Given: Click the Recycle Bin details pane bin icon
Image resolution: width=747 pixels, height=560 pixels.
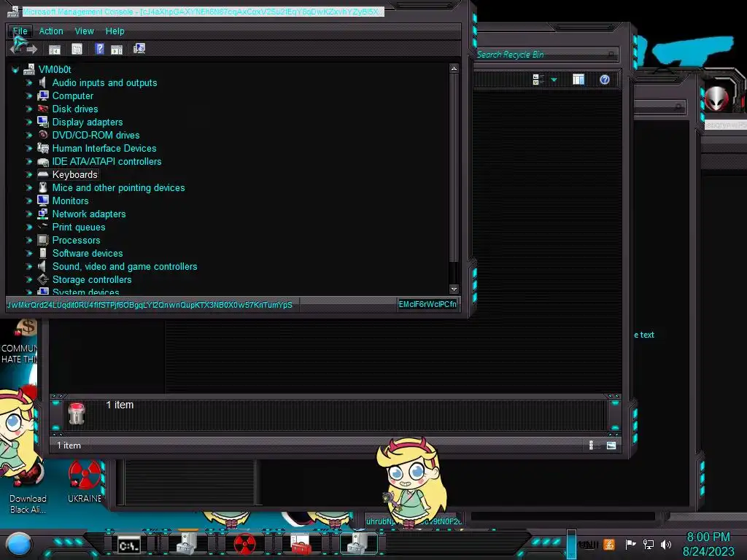Looking at the screenshot, I should point(77,413).
